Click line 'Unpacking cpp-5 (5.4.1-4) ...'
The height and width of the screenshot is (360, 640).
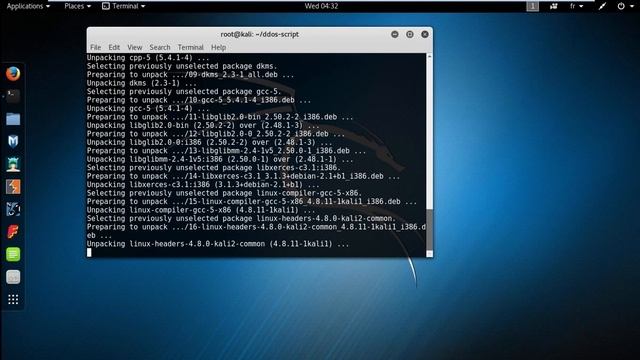point(148,58)
